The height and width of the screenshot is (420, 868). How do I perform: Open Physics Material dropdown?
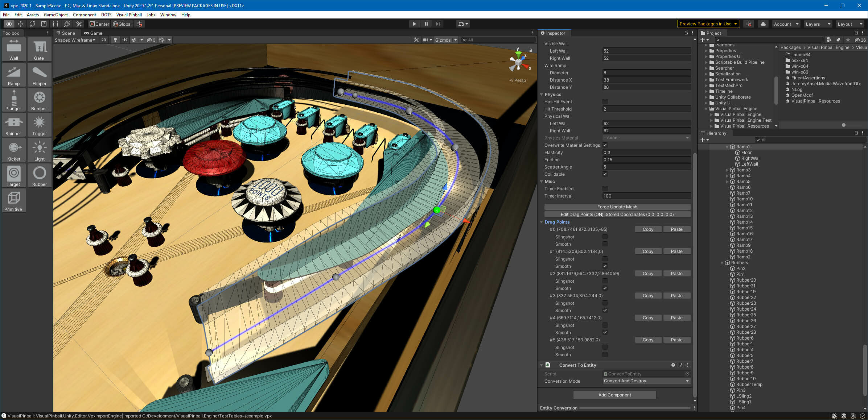point(646,138)
